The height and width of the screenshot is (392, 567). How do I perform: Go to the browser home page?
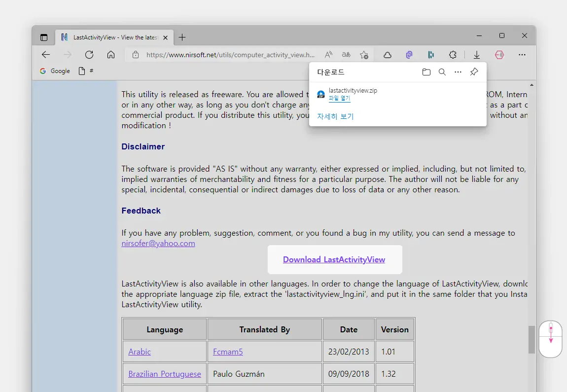tap(111, 55)
